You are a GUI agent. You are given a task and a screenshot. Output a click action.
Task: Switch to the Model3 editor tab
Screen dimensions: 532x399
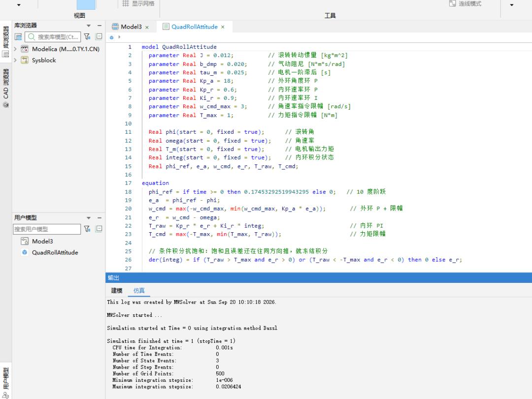pyautogui.click(x=131, y=27)
